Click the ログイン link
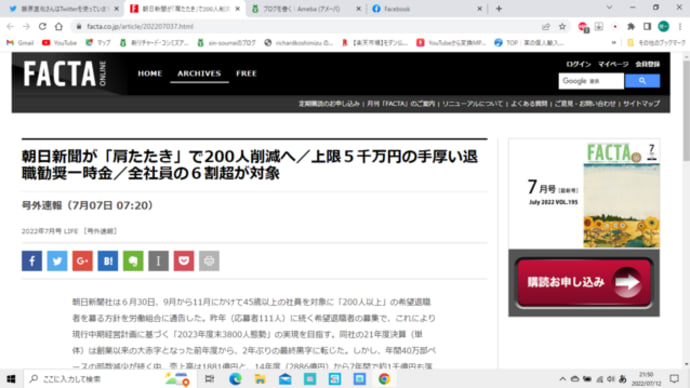This screenshot has width=690, height=388. pos(578,64)
